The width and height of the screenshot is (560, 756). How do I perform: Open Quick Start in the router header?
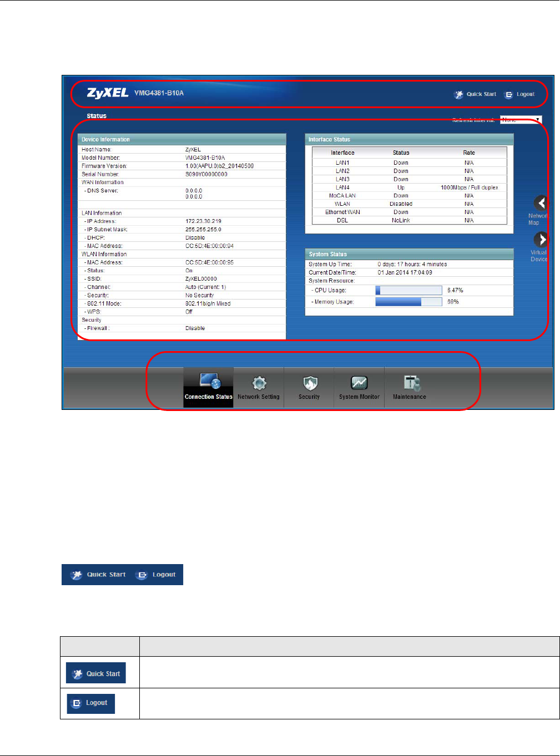(x=475, y=94)
